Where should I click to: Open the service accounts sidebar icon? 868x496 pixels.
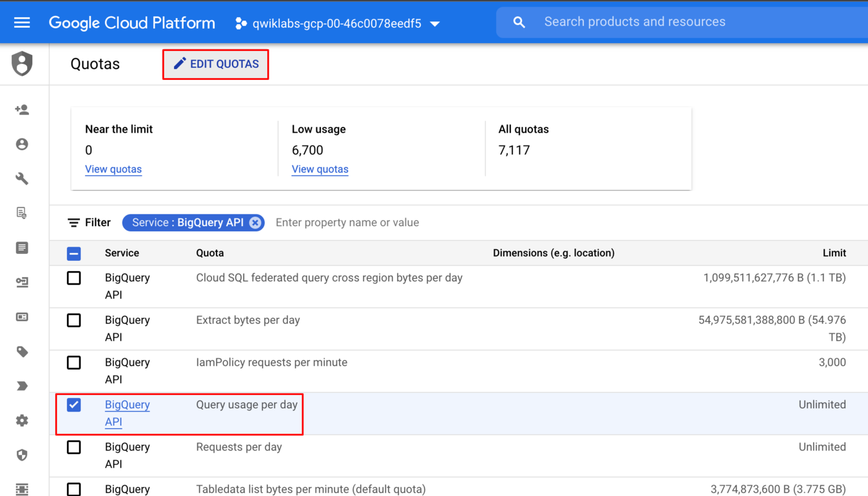22,282
